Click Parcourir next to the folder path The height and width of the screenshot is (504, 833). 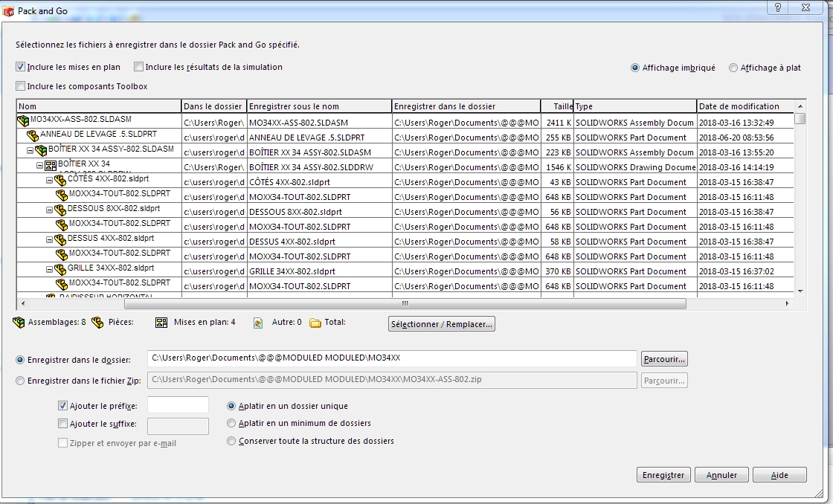tap(664, 359)
